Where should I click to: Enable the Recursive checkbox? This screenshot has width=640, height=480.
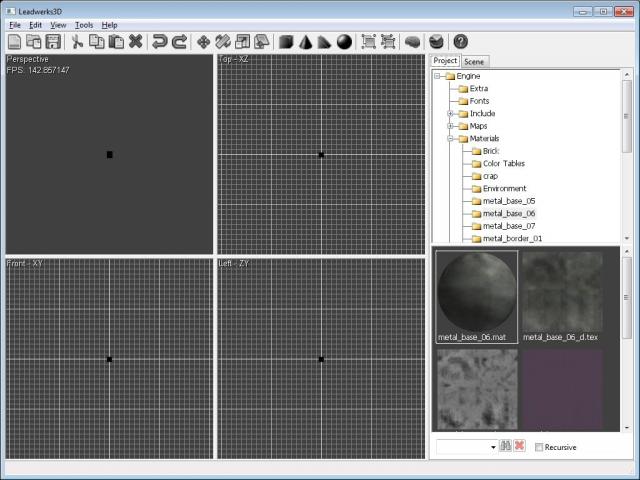click(540, 447)
